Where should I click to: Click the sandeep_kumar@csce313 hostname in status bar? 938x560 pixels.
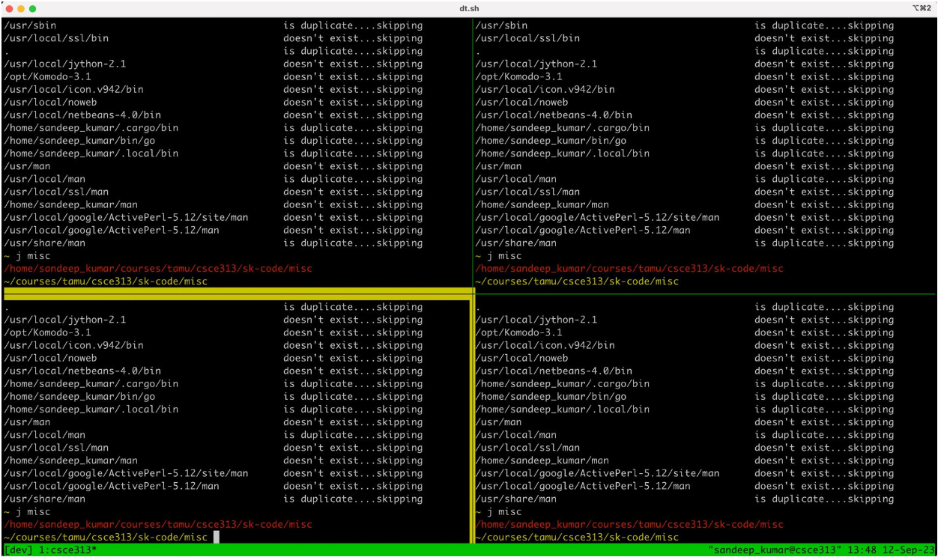pyautogui.click(x=778, y=551)
